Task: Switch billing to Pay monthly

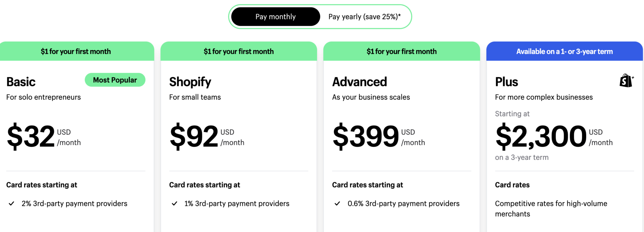Action: tap(275, 17)
